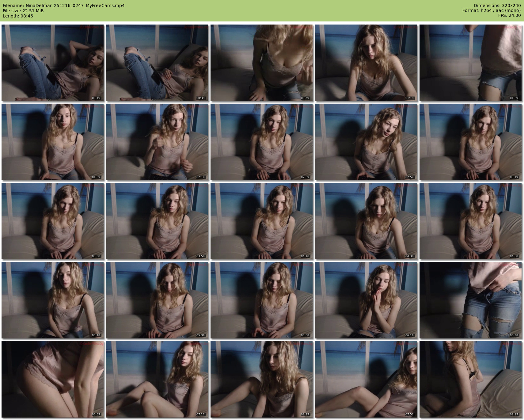Image resolution: width=524 pixels, height=420 pixels.
Task: View the 05:38 thumbnail
Action: tap(157, 300)
